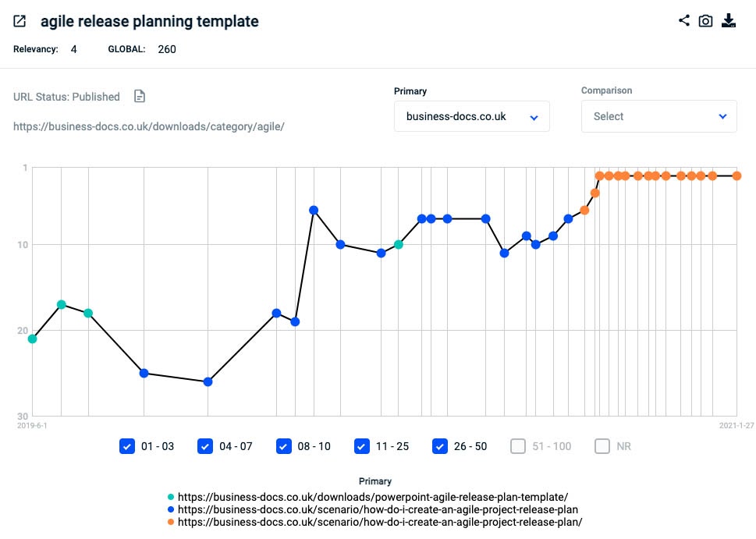The height and width of the screenshot is (539, 756).
Task: Disable the 26 - 50 rank filter
Action: click(440, 446)
